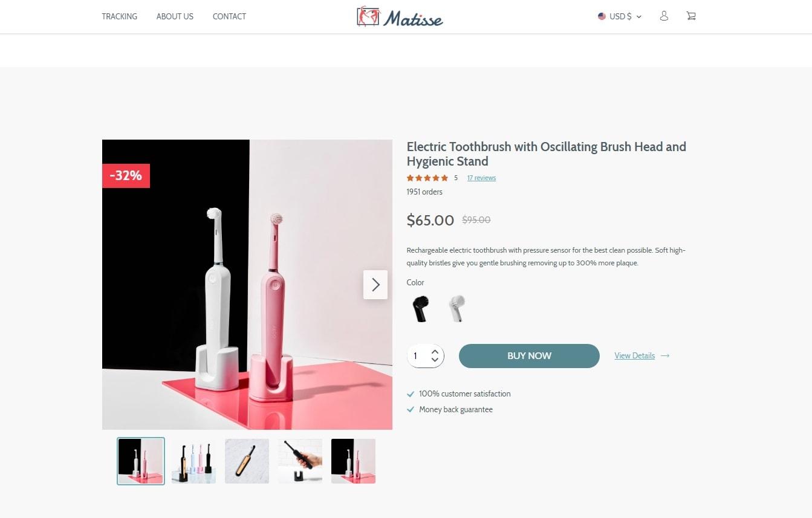This screenshot has height=518, width=812.
Task: Open the user account icon
Action: [x=664, y=16]
